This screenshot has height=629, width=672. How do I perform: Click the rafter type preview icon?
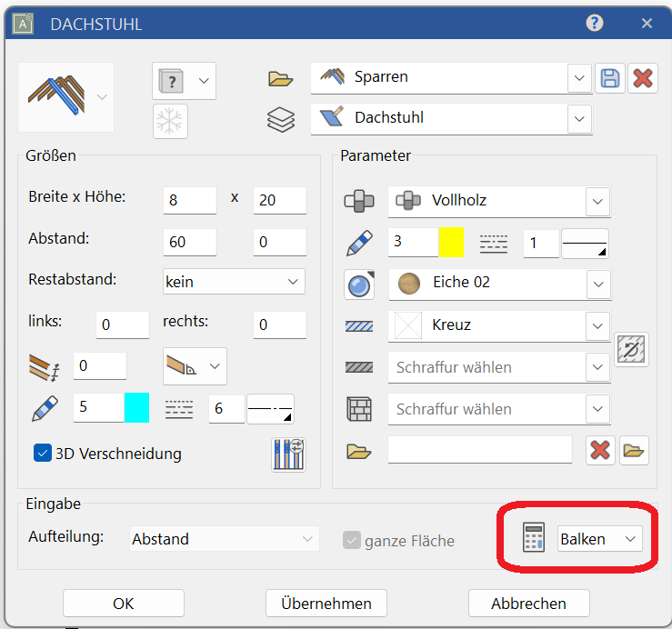coord(56,96)
